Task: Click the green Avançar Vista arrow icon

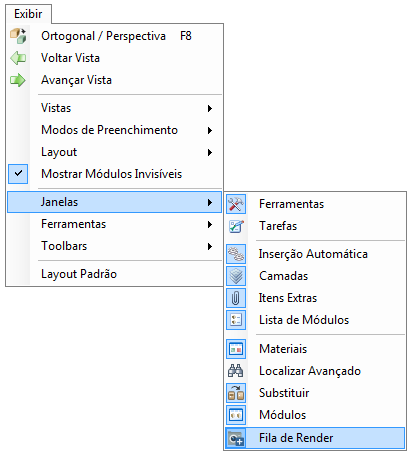Action: click(18, 80)
